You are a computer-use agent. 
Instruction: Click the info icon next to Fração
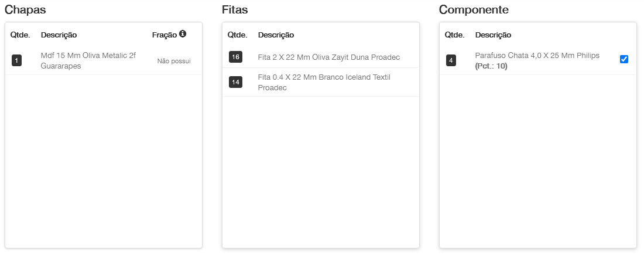click(x=183, y=34)
